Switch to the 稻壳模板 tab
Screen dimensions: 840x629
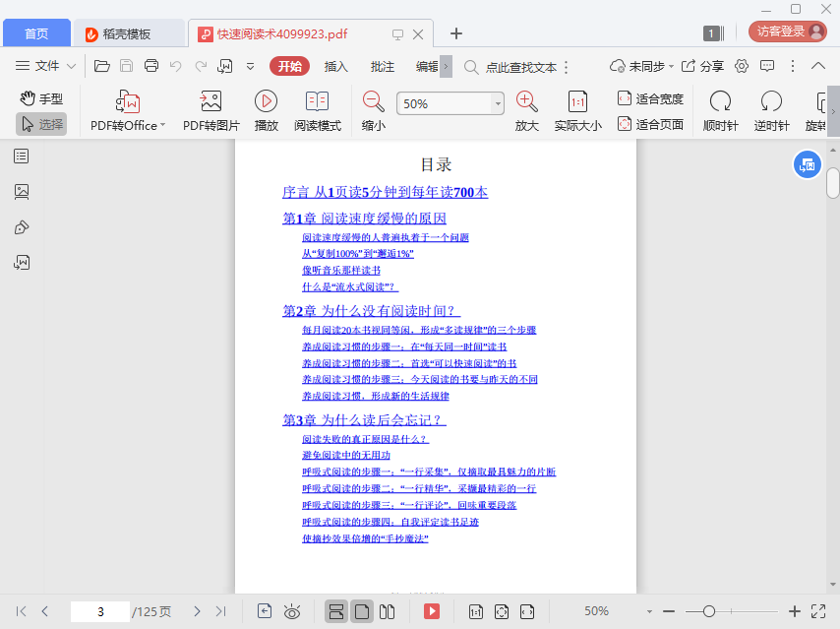129,33
